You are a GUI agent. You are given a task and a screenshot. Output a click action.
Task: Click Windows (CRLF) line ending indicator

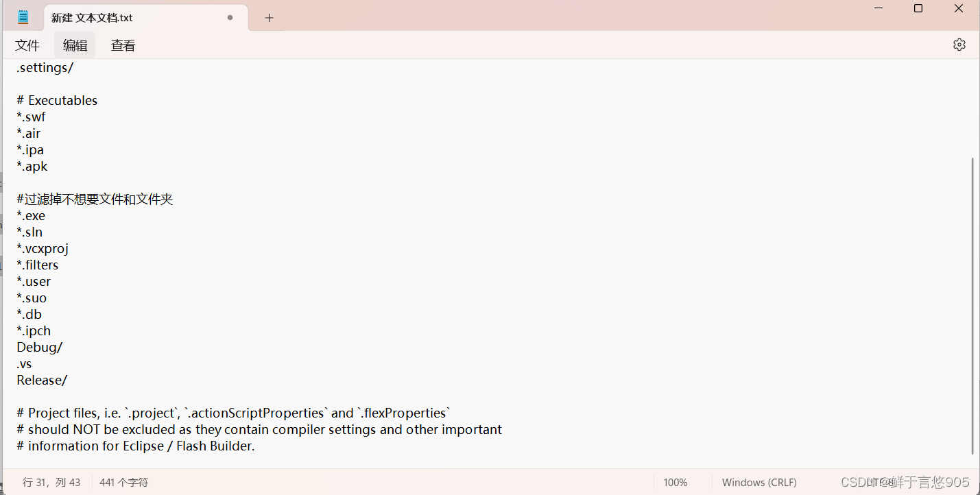coord(759,483)
